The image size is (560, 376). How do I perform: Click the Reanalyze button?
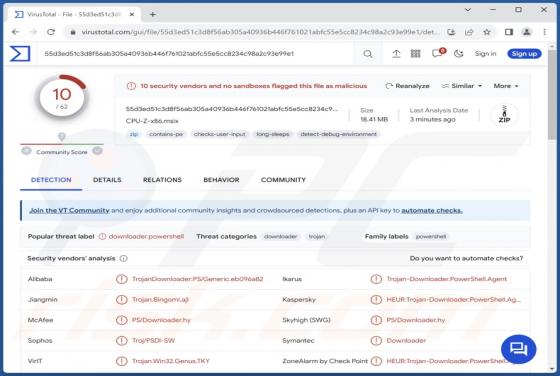click(x=407, y=86)
